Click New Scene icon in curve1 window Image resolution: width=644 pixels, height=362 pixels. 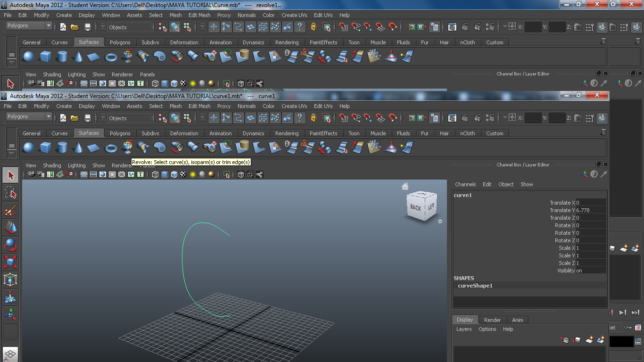coord(63,118)
